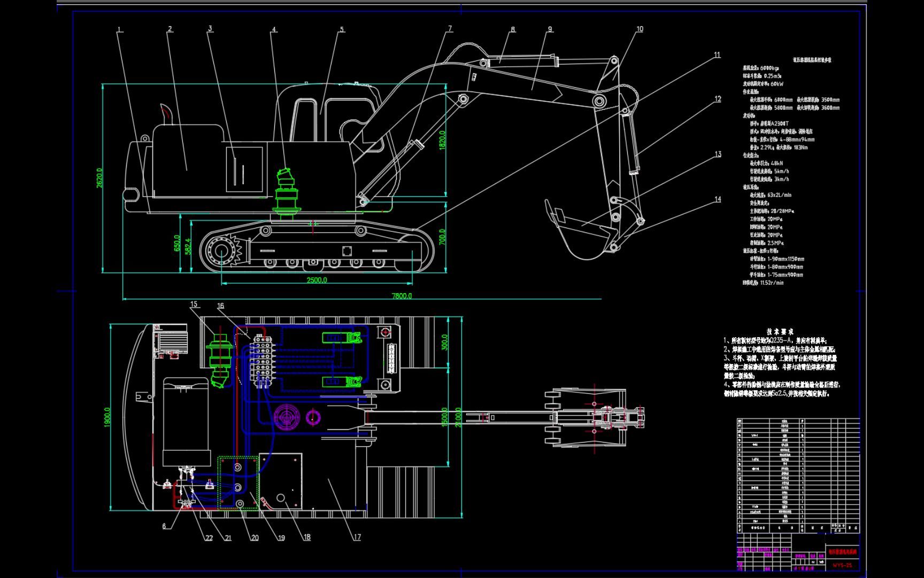Click the 300.0 dimension in plan view
Viewport: 924px width, 578px height.
click(x=445, y=343)
